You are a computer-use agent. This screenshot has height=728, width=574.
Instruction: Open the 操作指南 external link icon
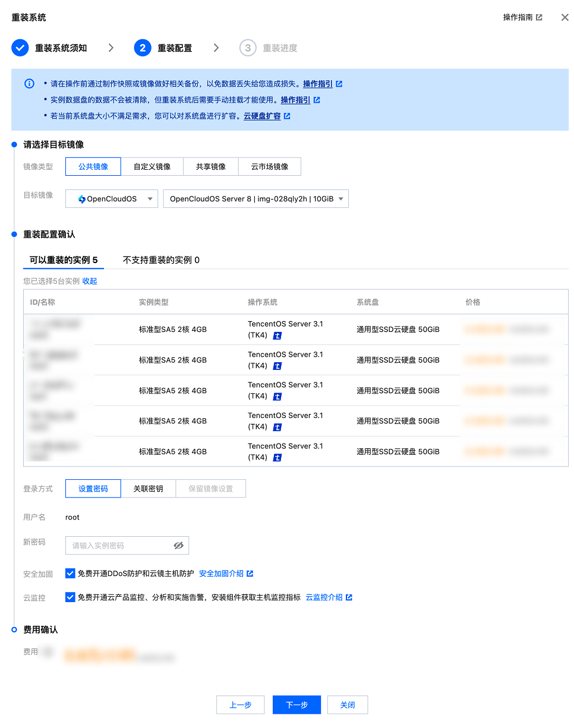(x=539, y=18)
